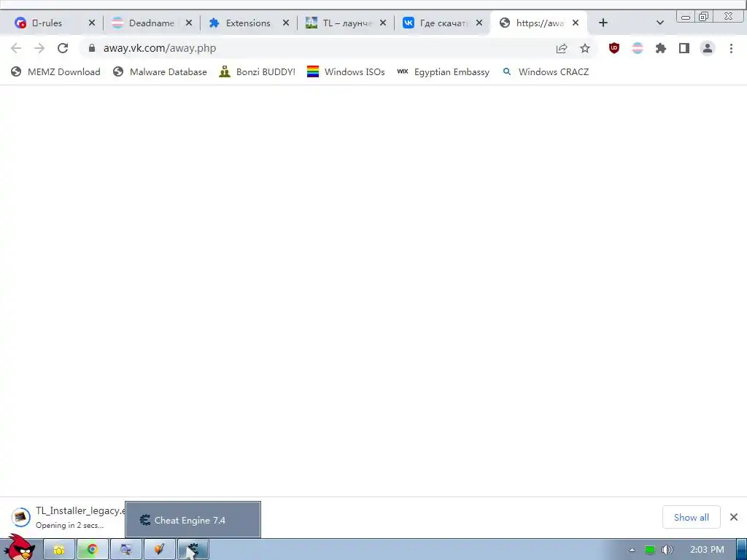The width and height of the screenshot is (747, 560).
Task: Open the 2:03 PM clock
Action: [x=706, y=550]
